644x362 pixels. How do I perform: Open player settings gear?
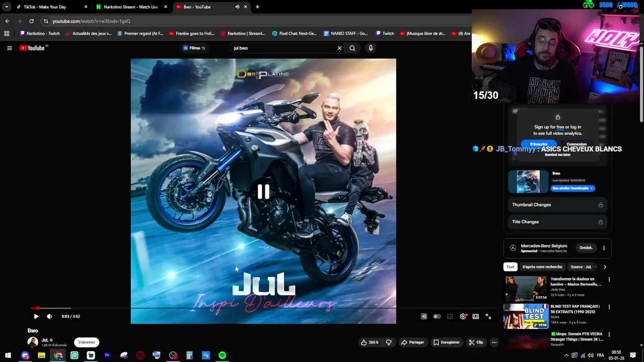[463, 316]
